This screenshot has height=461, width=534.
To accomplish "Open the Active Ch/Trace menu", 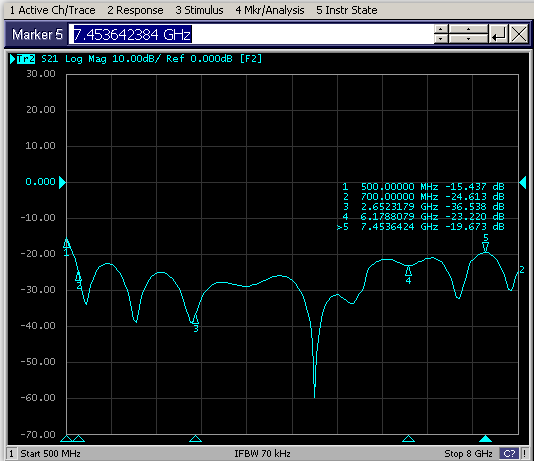I will 52,10.
